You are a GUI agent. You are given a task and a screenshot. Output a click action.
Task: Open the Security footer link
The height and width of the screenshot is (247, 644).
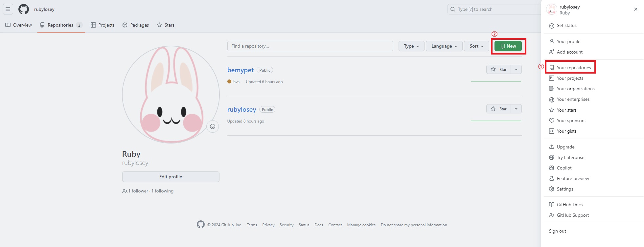coord(287,225)
